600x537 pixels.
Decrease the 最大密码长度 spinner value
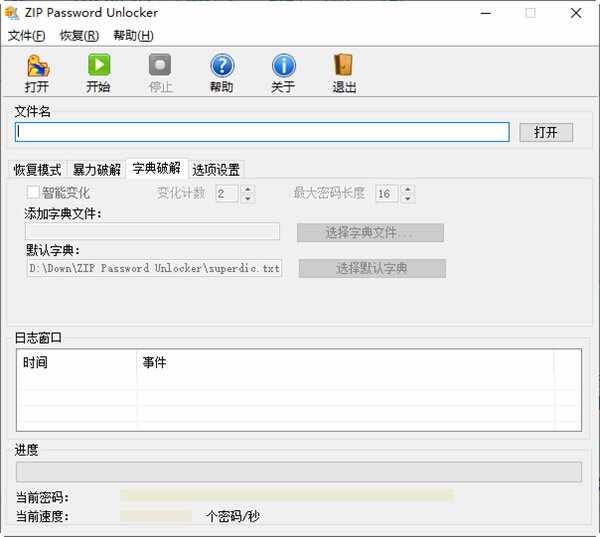pyautogui.click(x=408, y=198)
